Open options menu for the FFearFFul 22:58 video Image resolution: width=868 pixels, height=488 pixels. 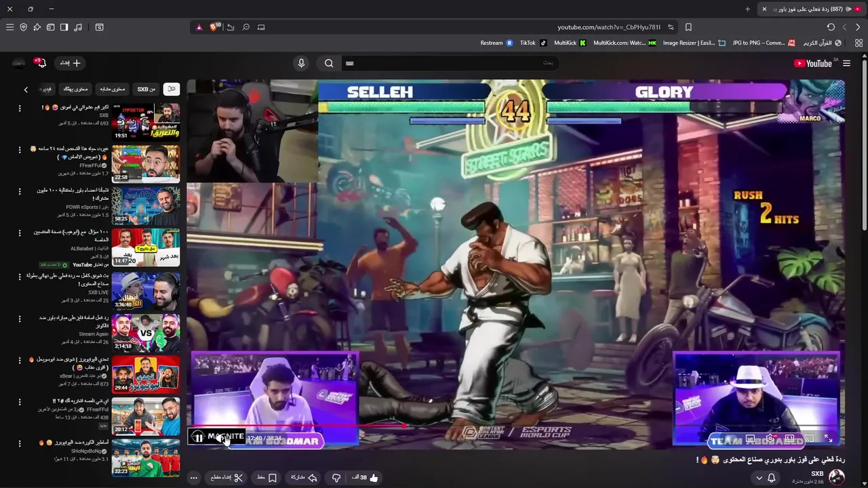coord(20,149)
